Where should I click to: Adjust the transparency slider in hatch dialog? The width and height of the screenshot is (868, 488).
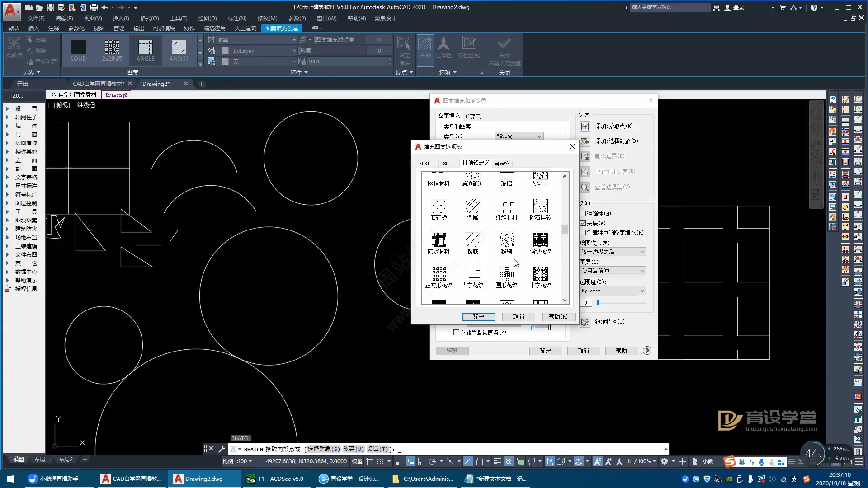pyautogui.click(x=598, y=303)
